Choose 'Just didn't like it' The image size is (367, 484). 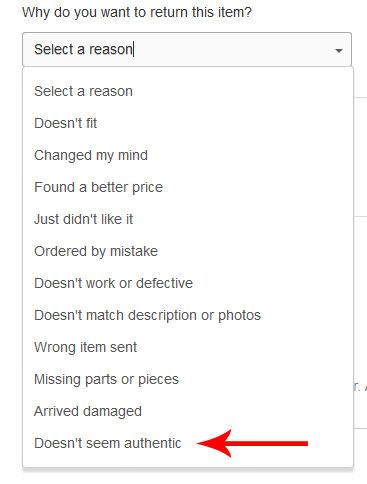pyautogui.click(x=188, y=219)
